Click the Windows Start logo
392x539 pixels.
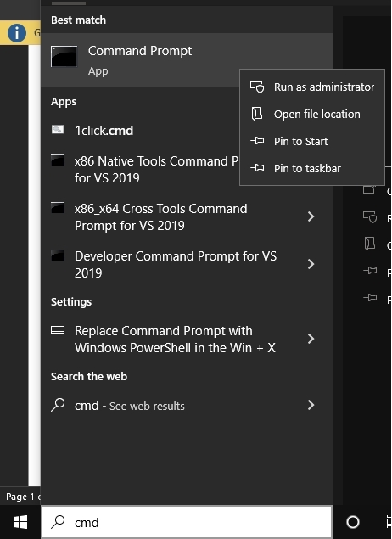[x=20, y=523]
